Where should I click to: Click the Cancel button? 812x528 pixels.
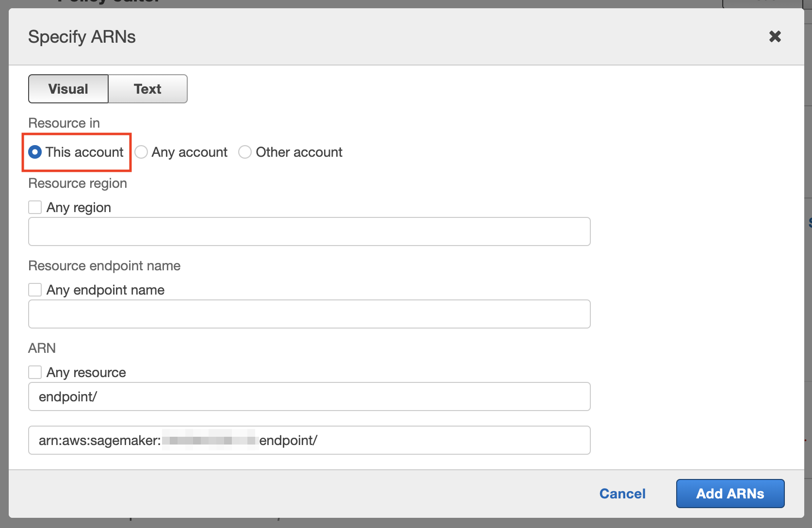point(622,494)
